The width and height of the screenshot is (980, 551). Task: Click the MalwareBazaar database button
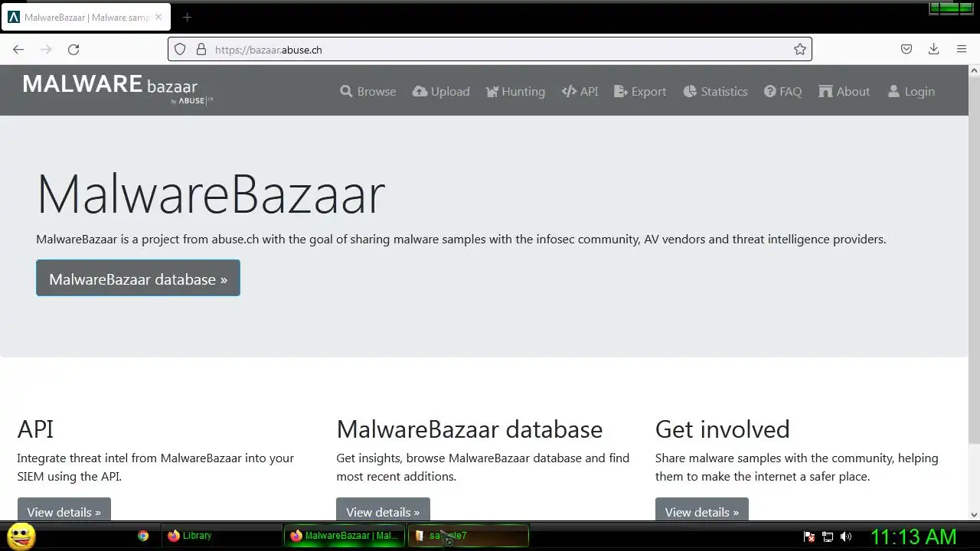[138, 279]
